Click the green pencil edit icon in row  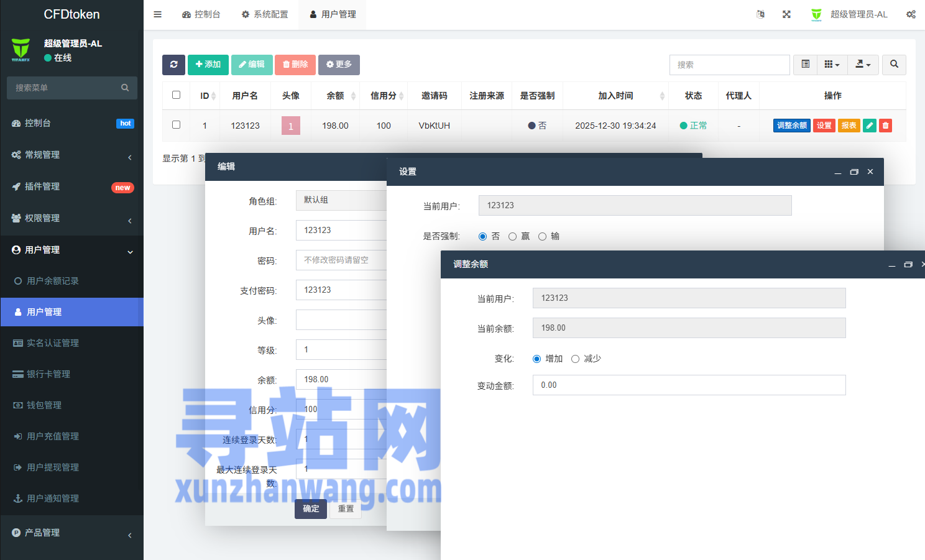870,126
